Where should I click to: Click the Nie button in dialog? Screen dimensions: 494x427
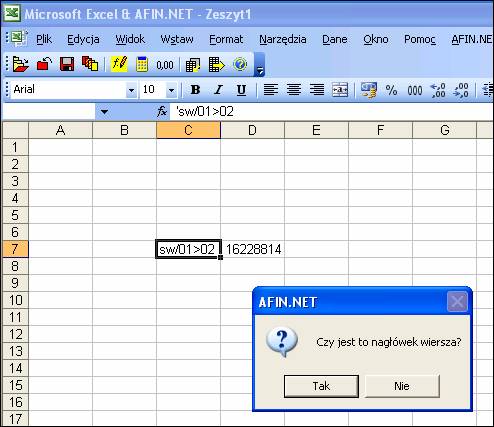(402, 386)
